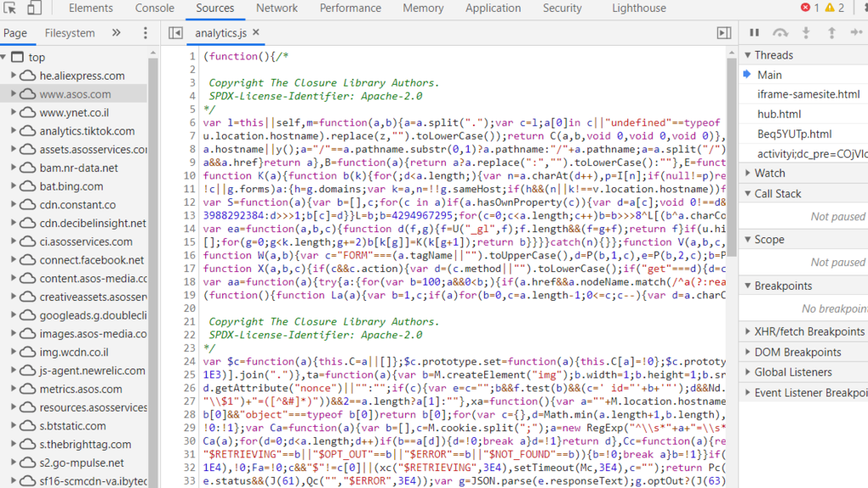Collapse the top frame tree node
868x488 pixels.
click(4, 57)
